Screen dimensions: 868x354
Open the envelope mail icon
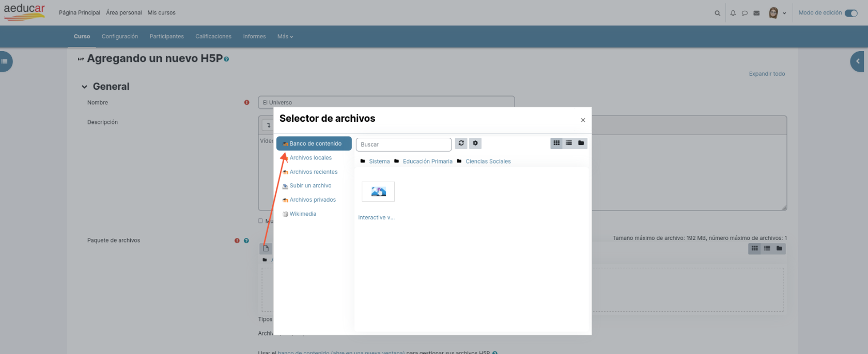pyautogui.click(x=756, y=13)
